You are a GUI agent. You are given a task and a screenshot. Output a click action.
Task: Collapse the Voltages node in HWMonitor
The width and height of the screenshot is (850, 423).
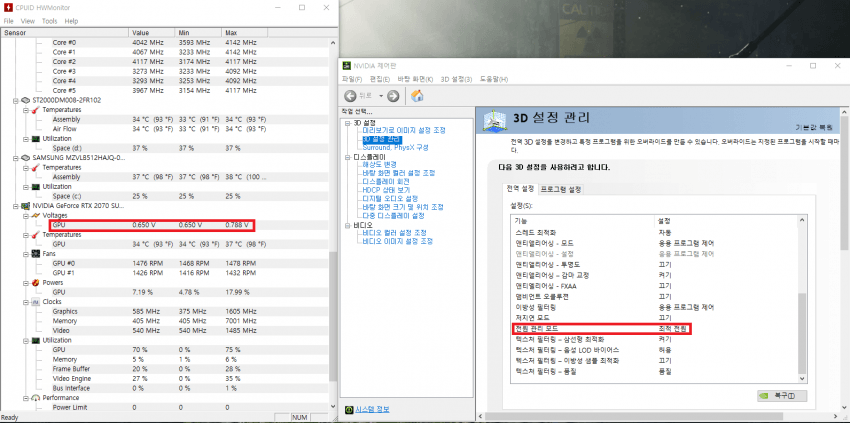click(25, 216)
